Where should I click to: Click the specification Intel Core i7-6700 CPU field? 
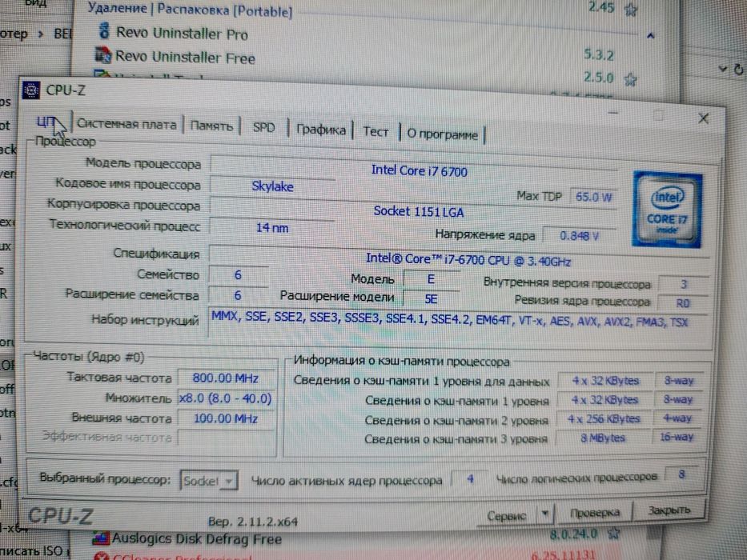(x=460, y=258)
